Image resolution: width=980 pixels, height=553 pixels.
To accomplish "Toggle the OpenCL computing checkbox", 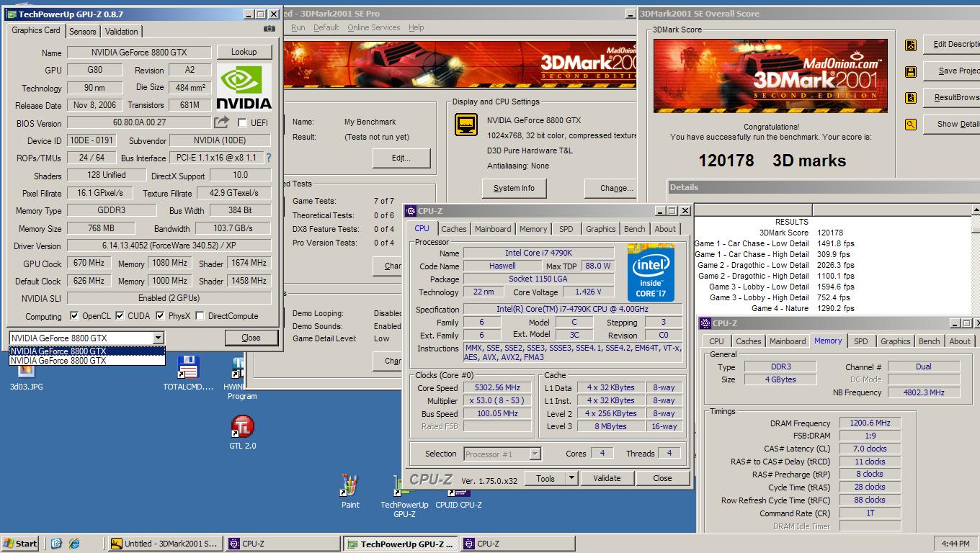I will point(74,315).
